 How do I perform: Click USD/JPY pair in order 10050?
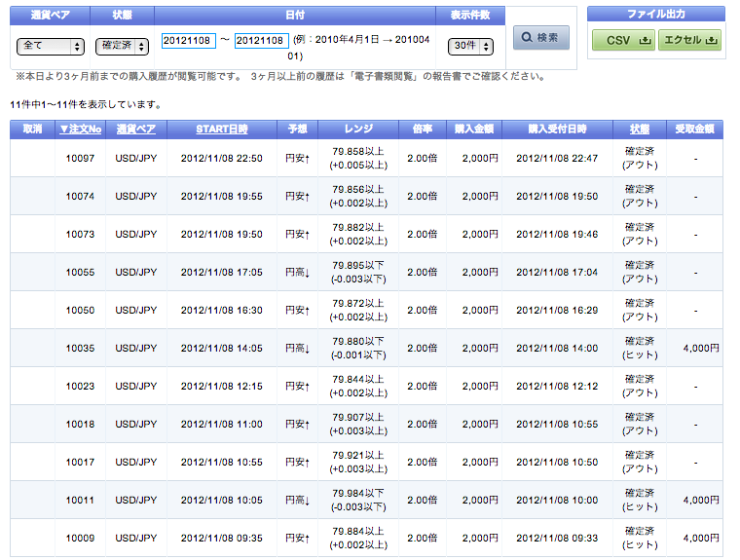[136, 311]
